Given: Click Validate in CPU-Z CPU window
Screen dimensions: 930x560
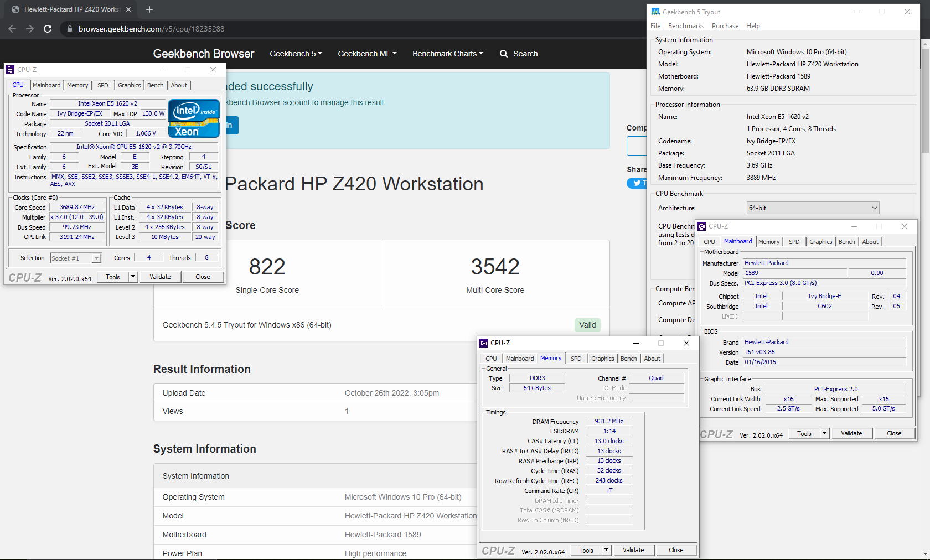Looking at the screenshot, I should 160,277.
